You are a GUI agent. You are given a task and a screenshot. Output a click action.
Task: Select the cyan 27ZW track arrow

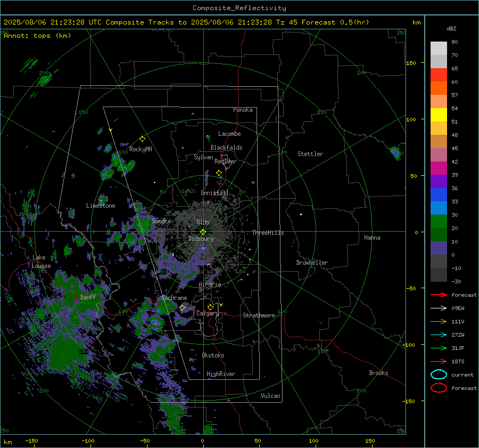439,335
